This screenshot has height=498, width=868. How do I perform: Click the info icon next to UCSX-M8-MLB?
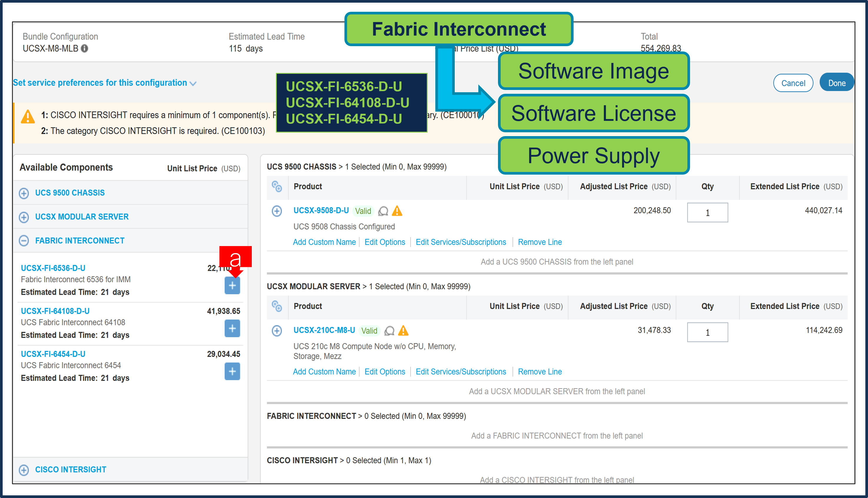(84, 49)
